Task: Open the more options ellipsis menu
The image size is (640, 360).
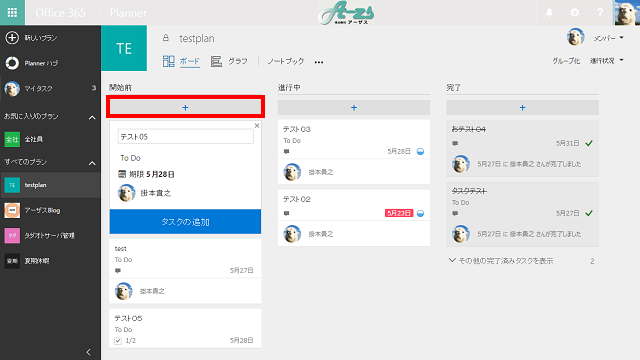Action: [x=319, y=62]
